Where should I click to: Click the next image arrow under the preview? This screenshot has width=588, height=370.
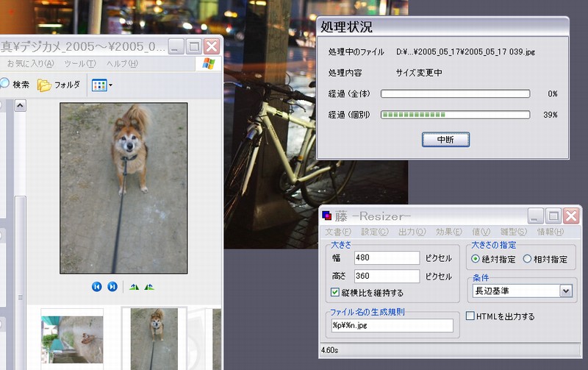coord(112,287)
